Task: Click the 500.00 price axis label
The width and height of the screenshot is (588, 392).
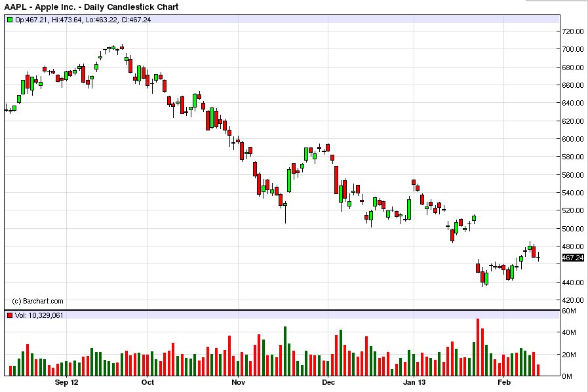Action: pyautogui.click(x=573, y=228)
